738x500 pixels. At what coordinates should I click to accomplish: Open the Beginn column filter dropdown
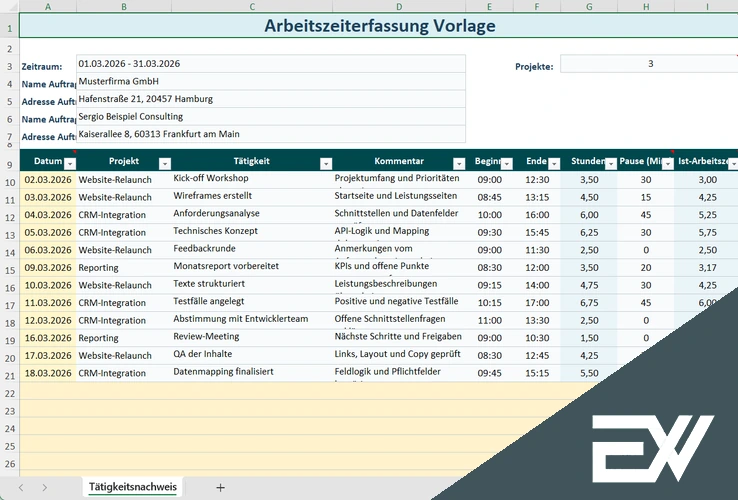pos(506,163)
